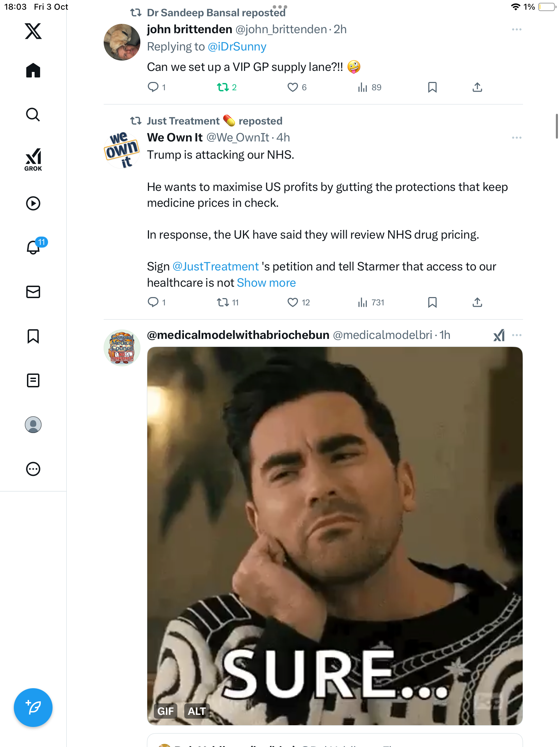Open more options for We Own It post
Image resolution: width=560 pixels, height=747 pixels.
click(516, 138)
